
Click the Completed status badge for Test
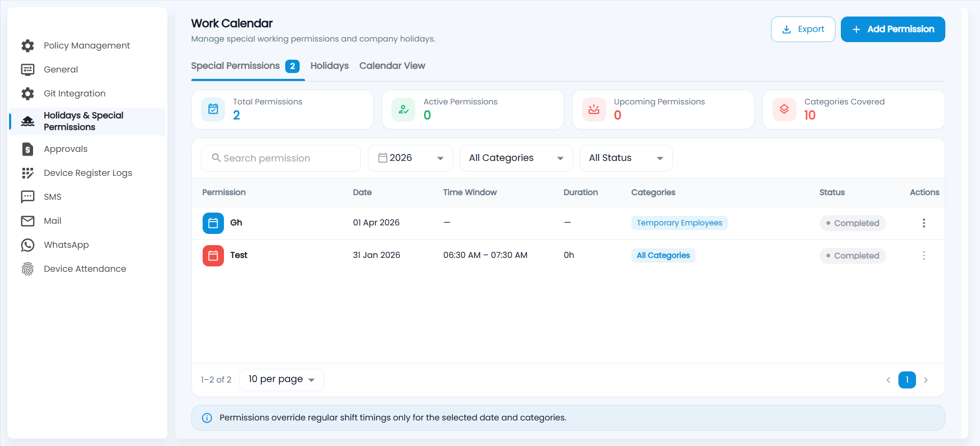853,256
